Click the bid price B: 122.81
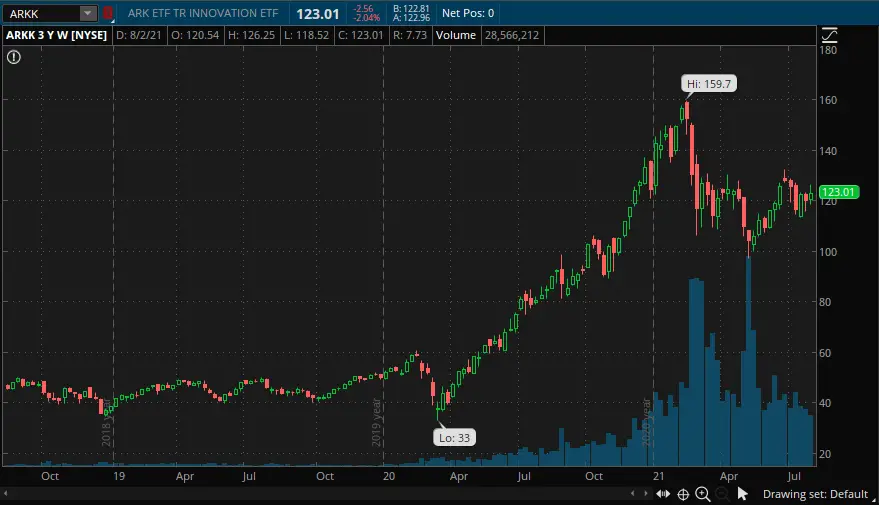The width and height of the screenshot is (879, 505). point(411,8)
